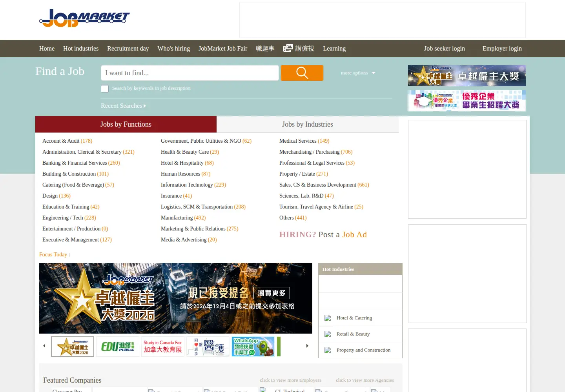Viewport: 565px width, 392px height.
Task: Select the EDU進修 Plus thumbnail
Action: [118, 347]
